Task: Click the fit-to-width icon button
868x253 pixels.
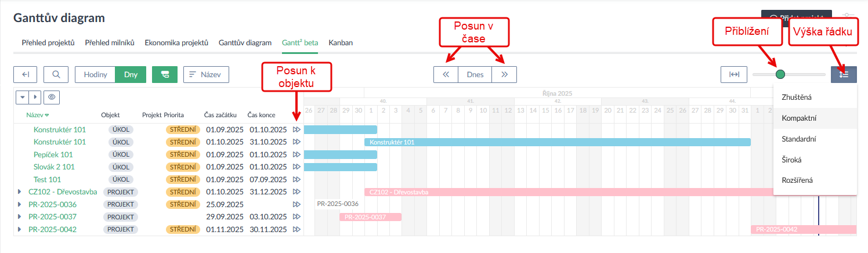Action: click(x=734, y=74)
